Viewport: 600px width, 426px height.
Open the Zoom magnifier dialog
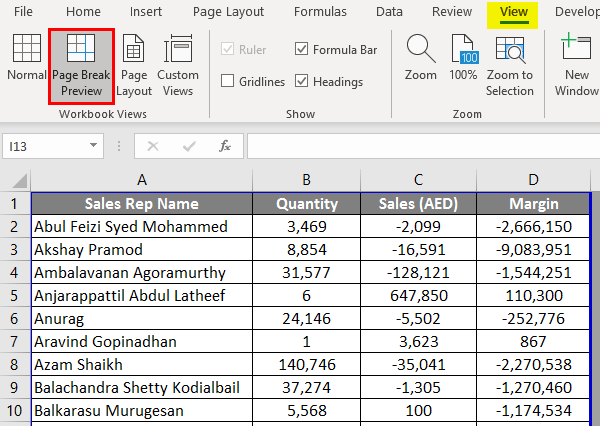pyautogui.click(x=420, y=58)
